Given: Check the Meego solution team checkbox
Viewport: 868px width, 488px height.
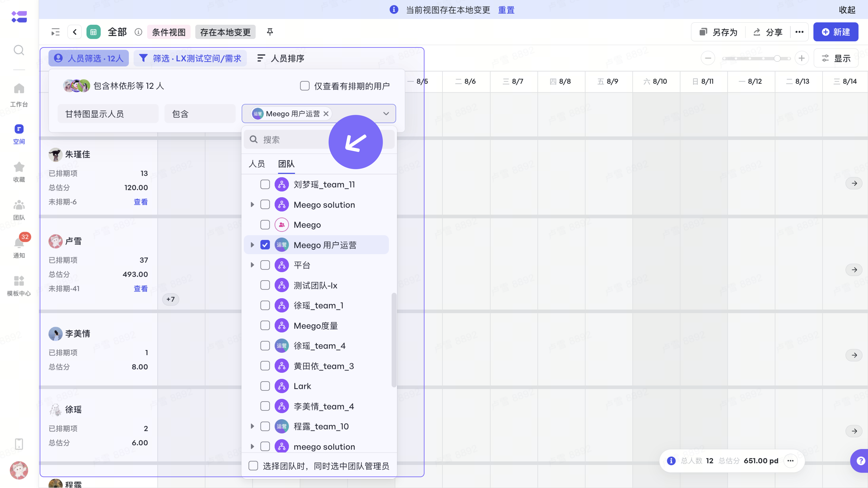Looking at the screenshot, I should 265,205.
